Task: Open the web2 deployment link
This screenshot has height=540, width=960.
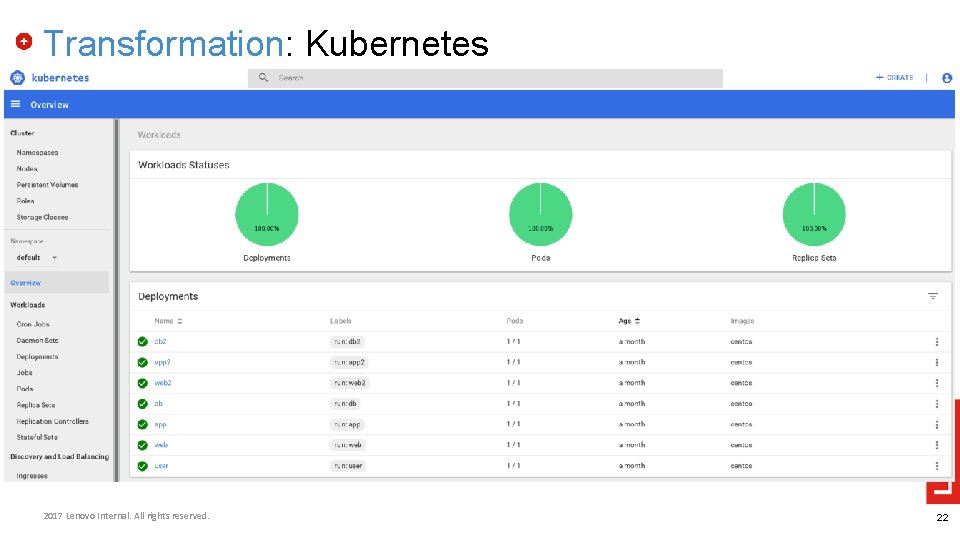Action: coord(163,383)
